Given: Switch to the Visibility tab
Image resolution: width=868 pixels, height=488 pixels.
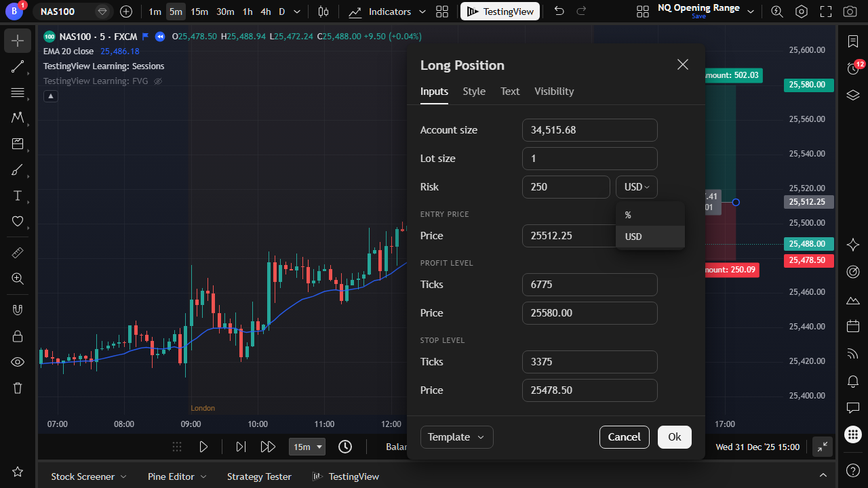Looking at the screenshot, I should coord(554,91).
